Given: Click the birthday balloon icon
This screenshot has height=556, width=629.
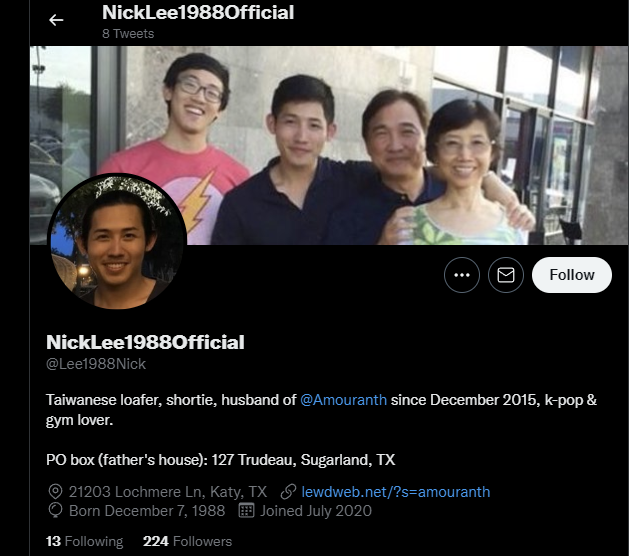Looking at the screenshot, I should click(55, 511).
